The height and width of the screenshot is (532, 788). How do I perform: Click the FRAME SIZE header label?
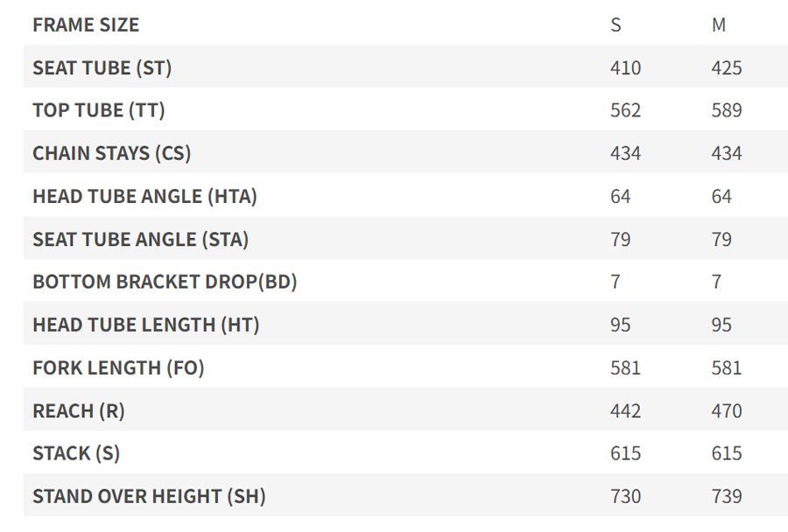click(x=86, y=24)
